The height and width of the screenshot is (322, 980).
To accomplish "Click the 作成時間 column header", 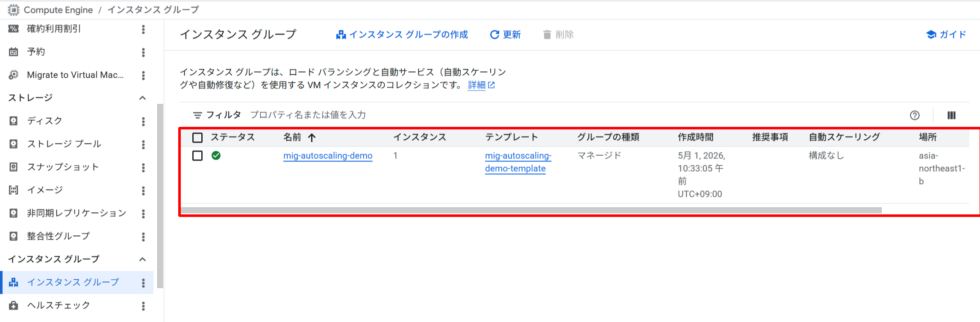I will click(696, 137).
